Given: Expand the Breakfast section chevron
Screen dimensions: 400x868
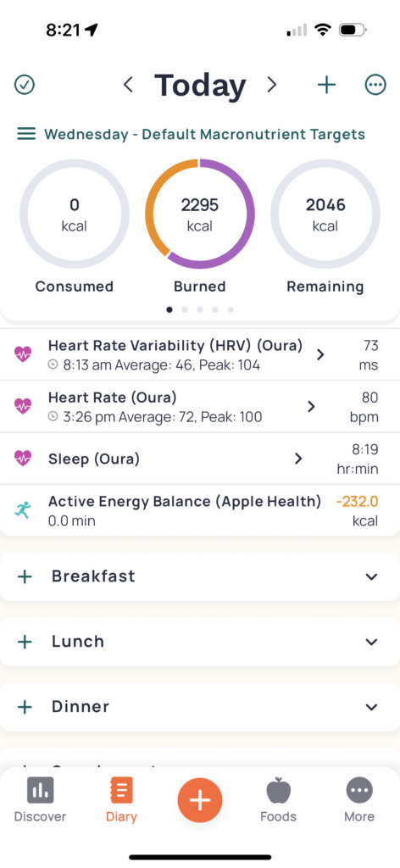Looking at the screenshot, I should (372, 576).
